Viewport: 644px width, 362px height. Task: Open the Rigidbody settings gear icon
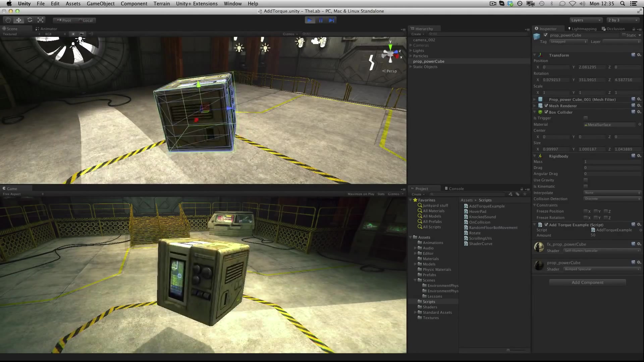click(x=639, y=156)
